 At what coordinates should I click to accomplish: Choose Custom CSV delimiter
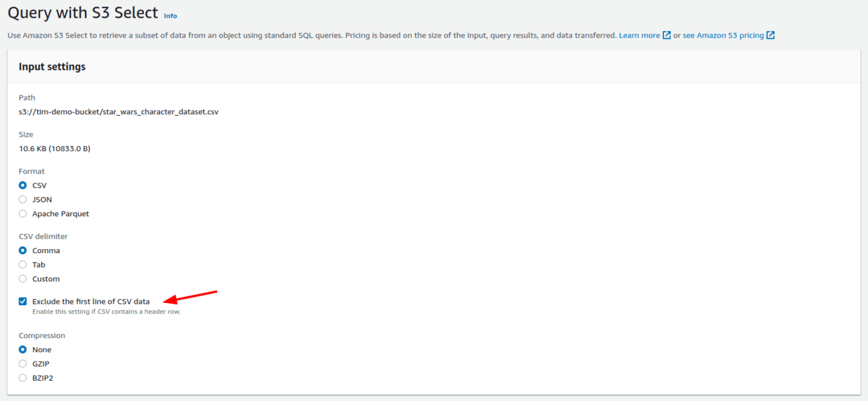pyautogui.click(x=22, y=278)
